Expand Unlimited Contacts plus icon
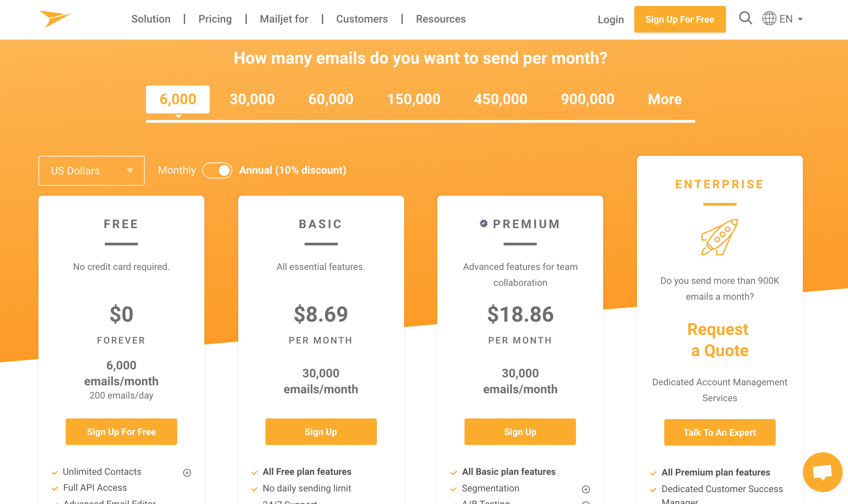The width and height of the screenshot is (848, 504). coord(187,472)
